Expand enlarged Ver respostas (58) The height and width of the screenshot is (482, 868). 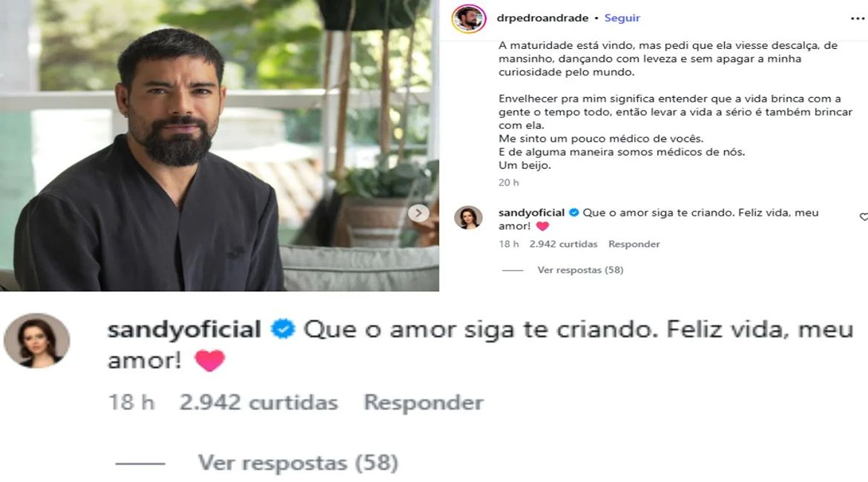tap(297, 463)
